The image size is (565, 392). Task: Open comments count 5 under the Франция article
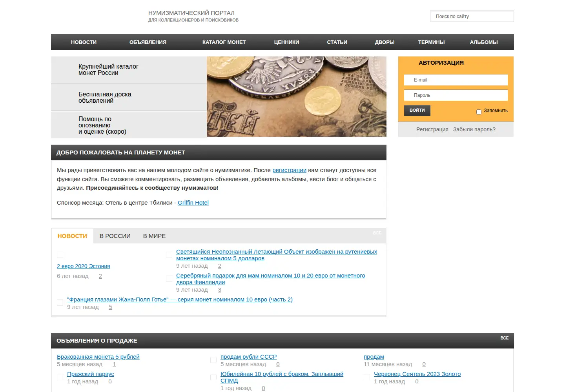tap(111, 307)
